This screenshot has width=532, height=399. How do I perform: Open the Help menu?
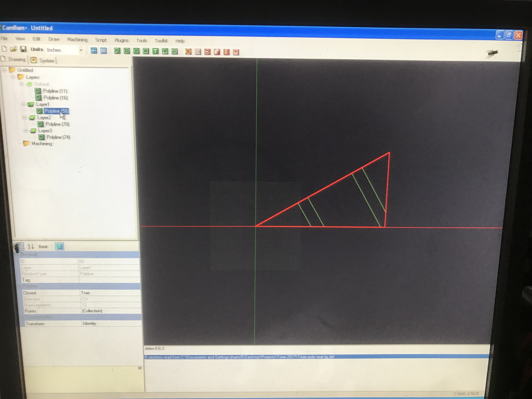click(180, 41)
